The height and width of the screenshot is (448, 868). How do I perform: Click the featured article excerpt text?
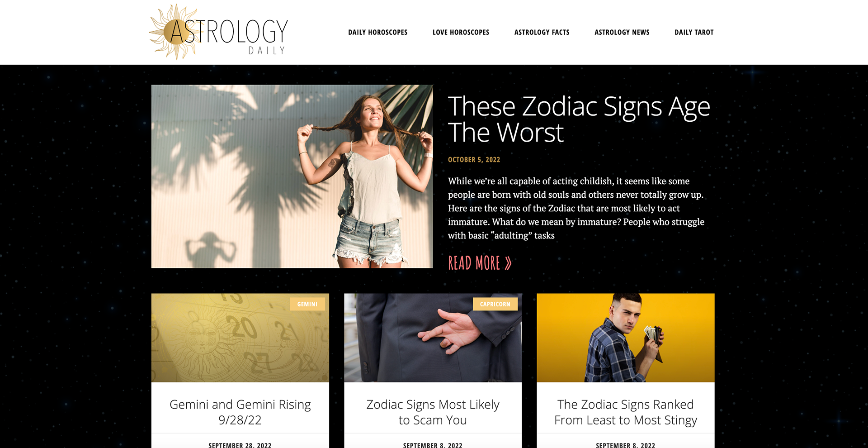coord(576,208)
